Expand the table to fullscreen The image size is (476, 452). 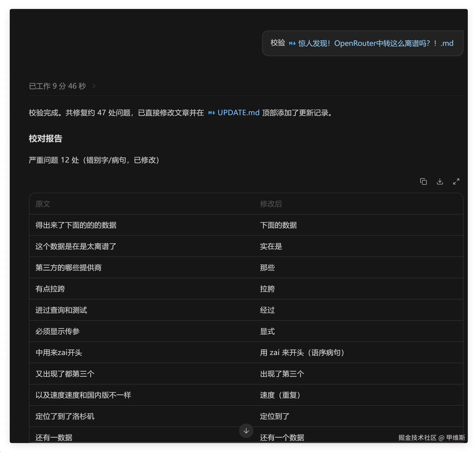coord(456,181)
